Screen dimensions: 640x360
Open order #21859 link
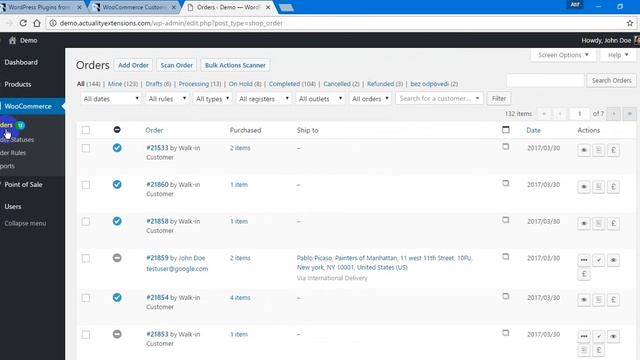point(157,258)
